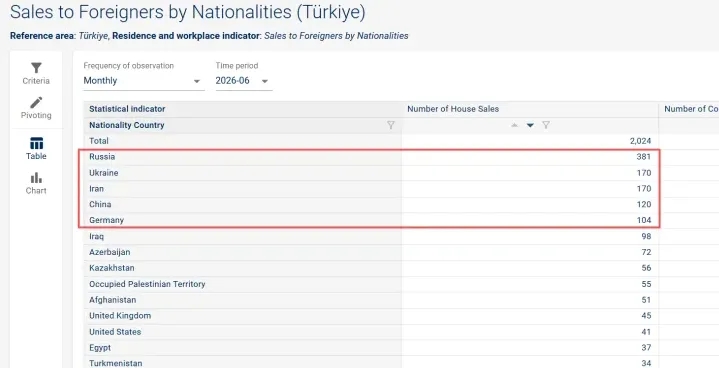Open the Criteria filter panel
The height and width of the screenshot is (368, 719).
point(36,73)
